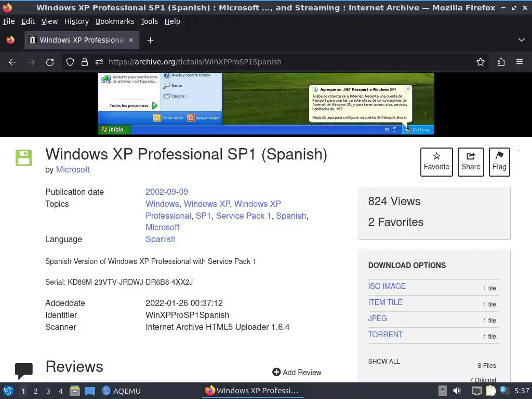The height and width of the screenshot is (399, 532).
Task: Open the system start menu icon in taskbar
Action: (8, 391)
